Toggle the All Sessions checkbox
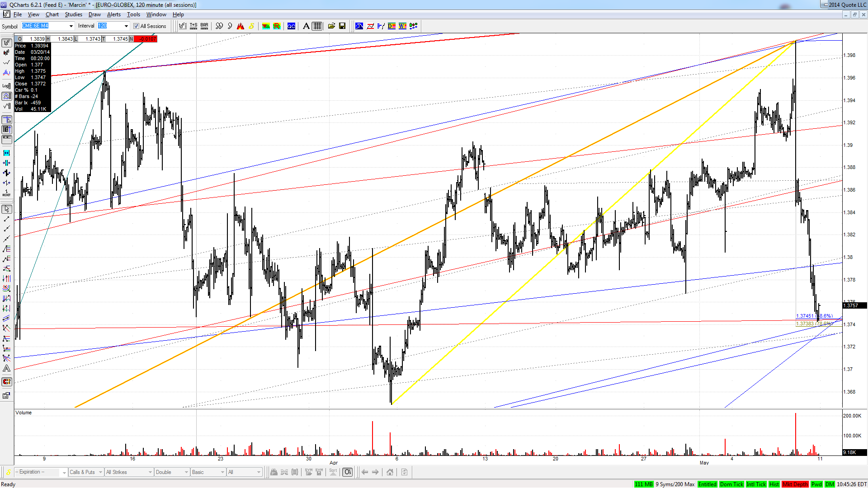The image size is (868, 488). (136, 26)
